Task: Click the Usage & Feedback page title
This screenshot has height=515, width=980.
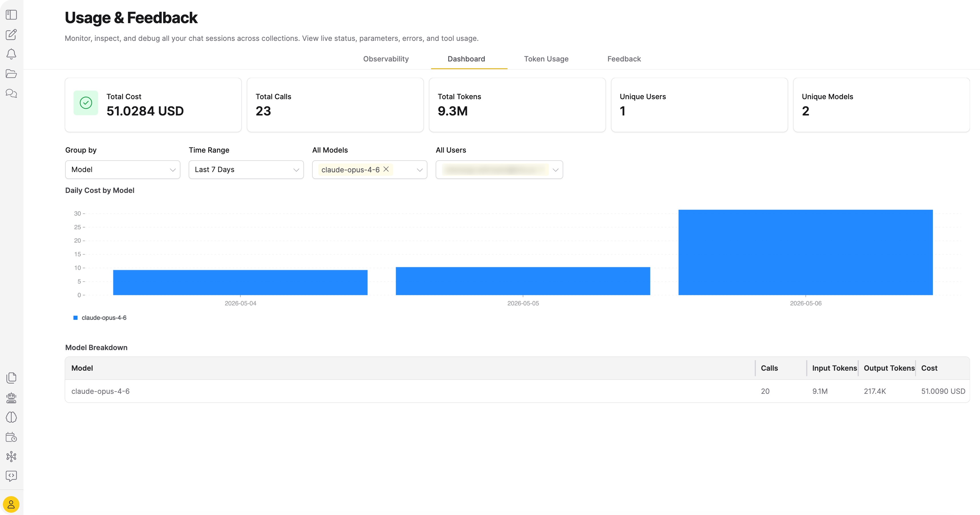Action: click(131, 18)
